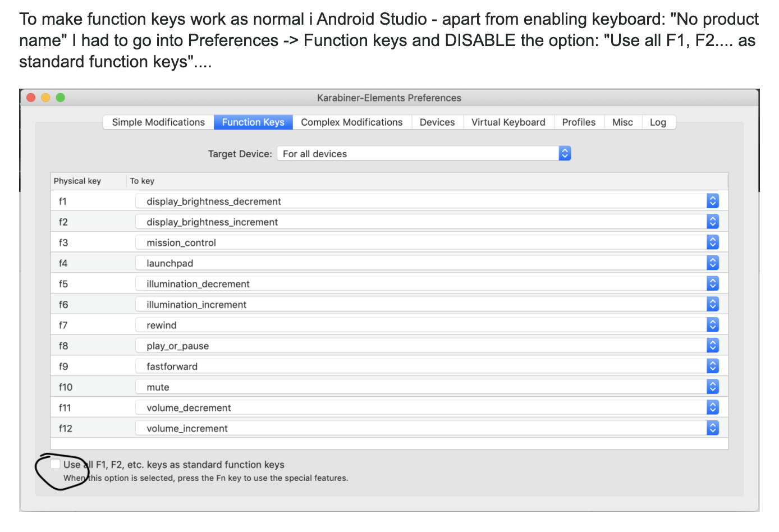779x532 pixels.
Task: Open the Virtual Keyboard tab
Action: pyautogui.click(x=508, y=122)
